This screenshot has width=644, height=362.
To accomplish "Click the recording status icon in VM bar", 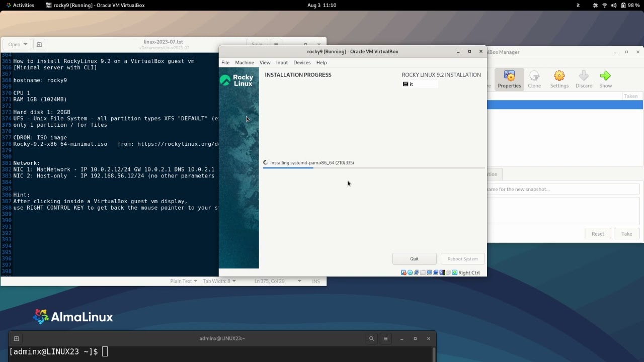I will pyautogui.click(x=436, y=273).
